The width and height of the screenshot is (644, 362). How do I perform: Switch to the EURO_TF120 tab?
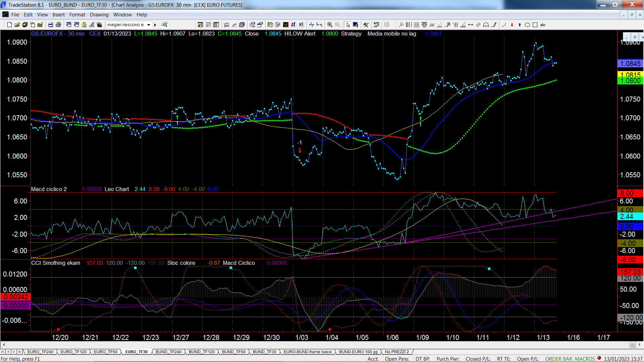(73, 352)
